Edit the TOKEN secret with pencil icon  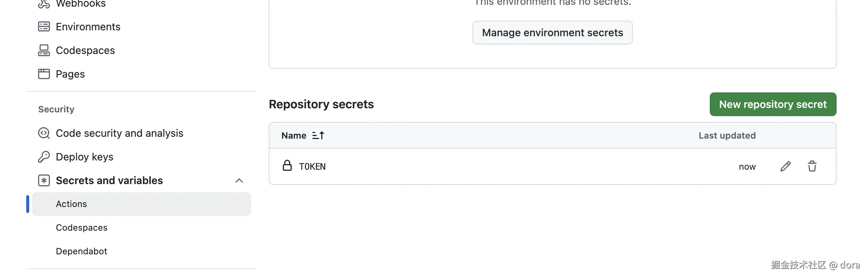[x=785, y=166]
